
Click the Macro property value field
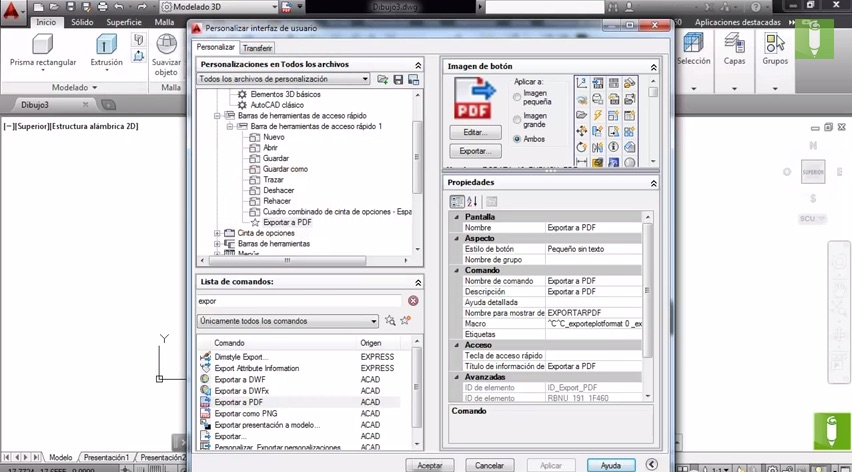[594, 324]
